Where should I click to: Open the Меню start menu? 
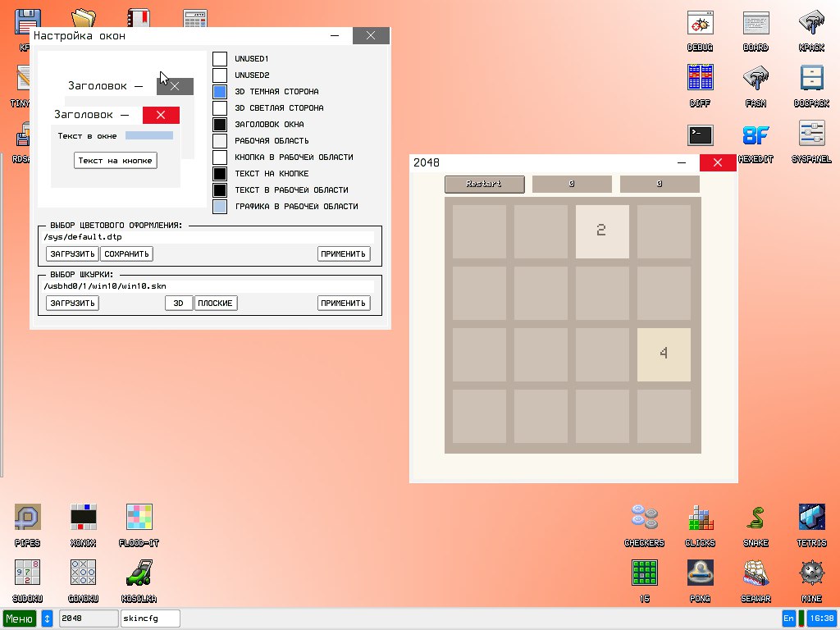click(x=20, y=619)
